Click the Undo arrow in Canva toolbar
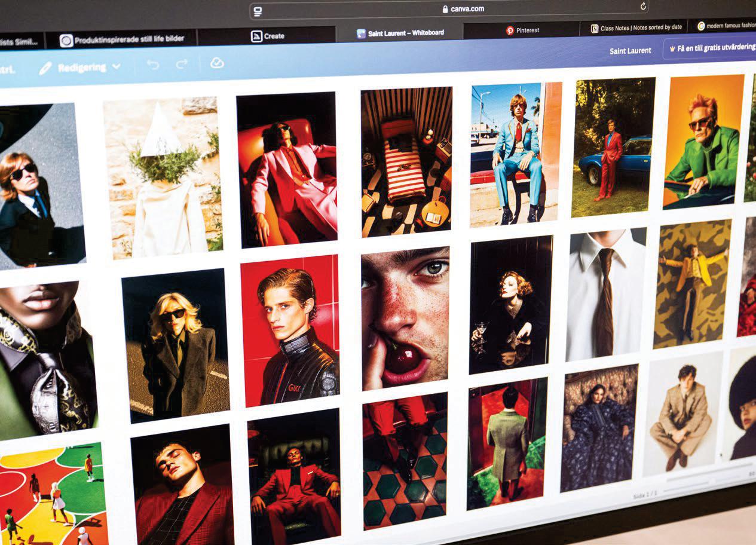The width and height of the screenshot is (756, 545). tap(153, 64)
